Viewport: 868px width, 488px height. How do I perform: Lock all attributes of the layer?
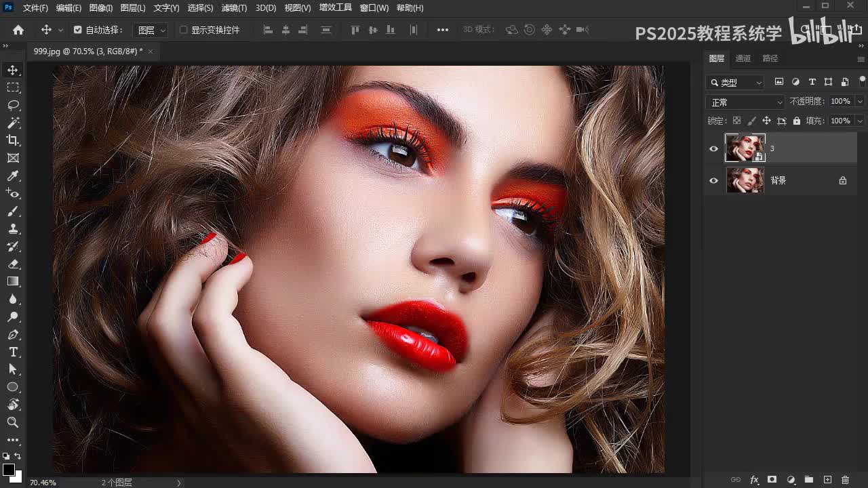point(797,121)
